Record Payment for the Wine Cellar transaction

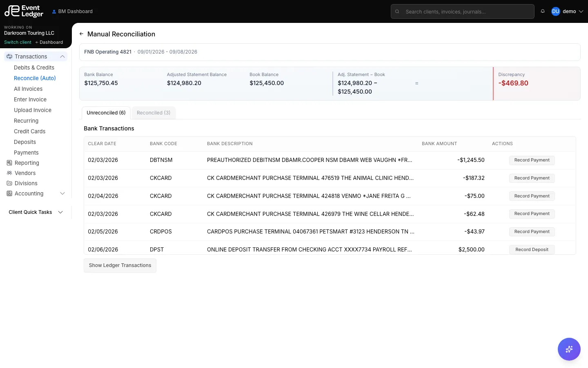pos(532,214)
